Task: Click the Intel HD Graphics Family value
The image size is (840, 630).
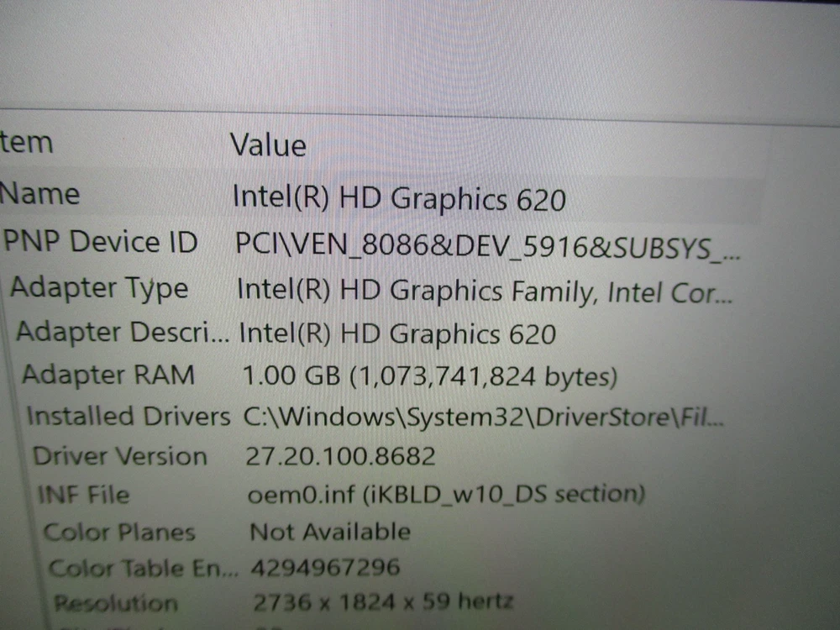Action: (485, 291)
